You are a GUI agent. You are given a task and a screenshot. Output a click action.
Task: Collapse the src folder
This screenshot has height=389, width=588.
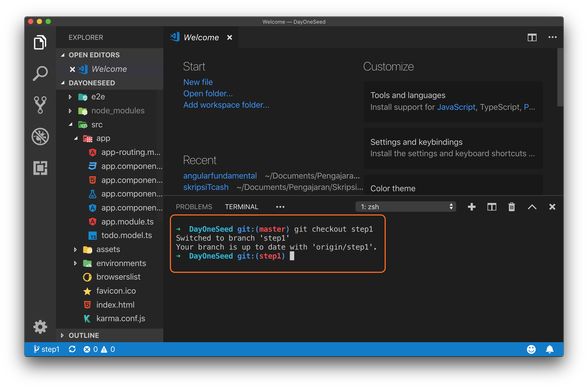71,124
